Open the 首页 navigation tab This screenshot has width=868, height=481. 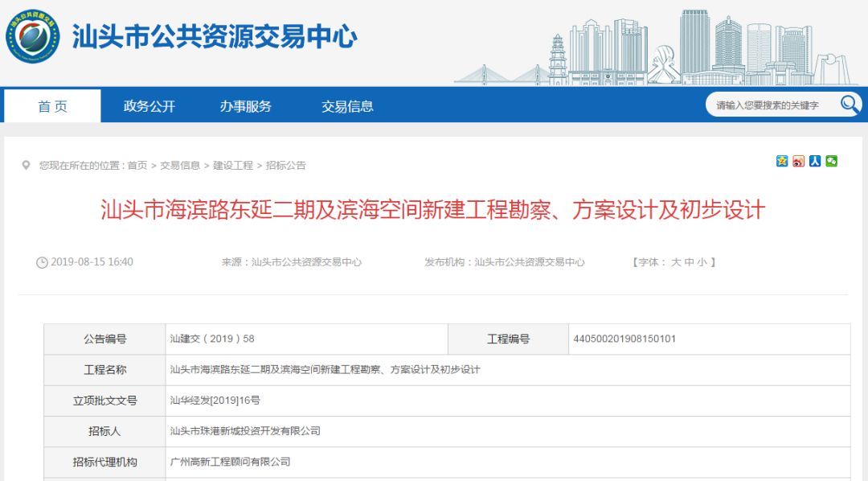(x=52, y=106)
